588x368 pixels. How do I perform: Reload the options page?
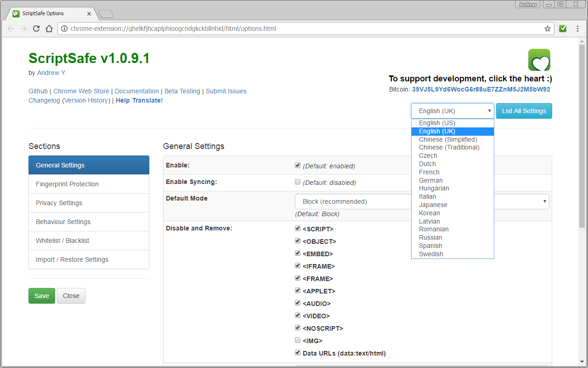(x=36, y=29)
